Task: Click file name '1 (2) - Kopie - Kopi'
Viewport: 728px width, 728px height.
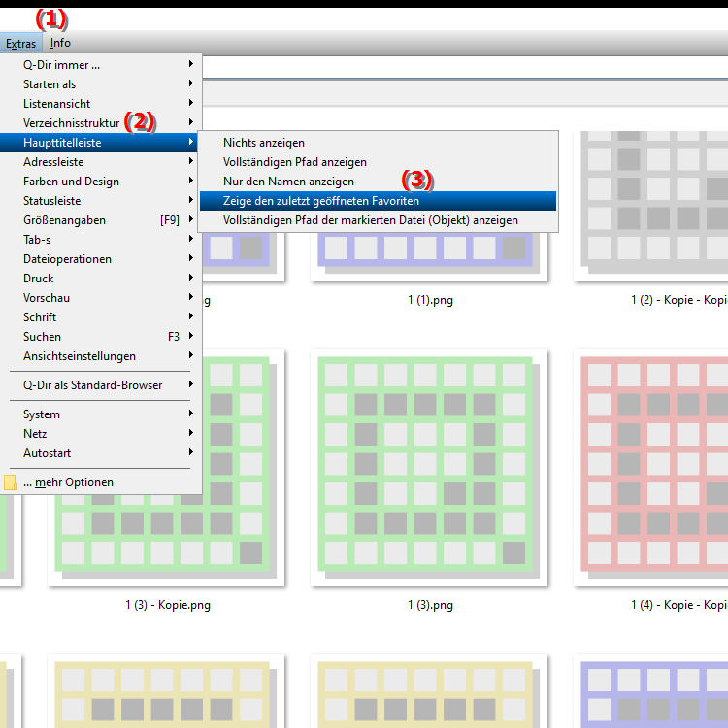Action: coord(679,300)
